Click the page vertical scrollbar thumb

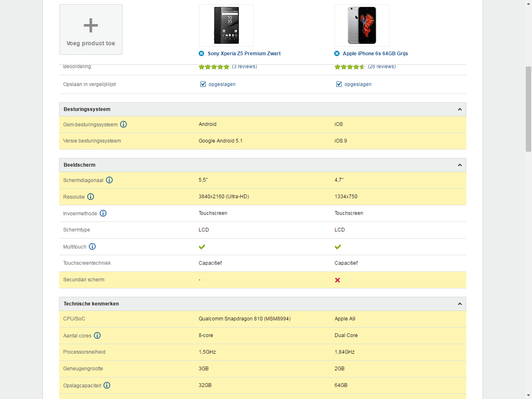[528, 109]
